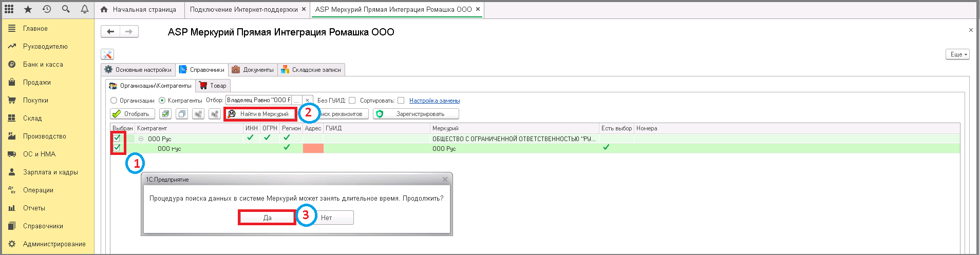This screenshot has width=980, height=255.
Task: Click the Контрагент column header
Action: click(x=189, y=128)
